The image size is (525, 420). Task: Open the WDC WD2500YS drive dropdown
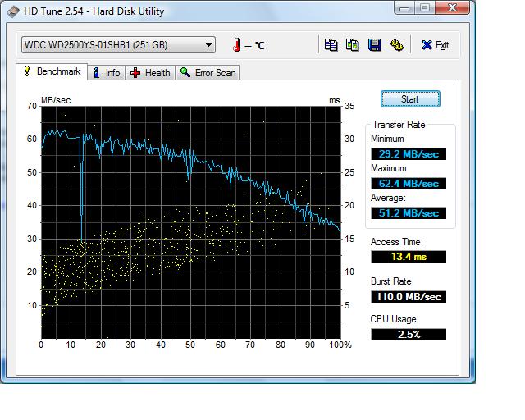coord(117,45)
